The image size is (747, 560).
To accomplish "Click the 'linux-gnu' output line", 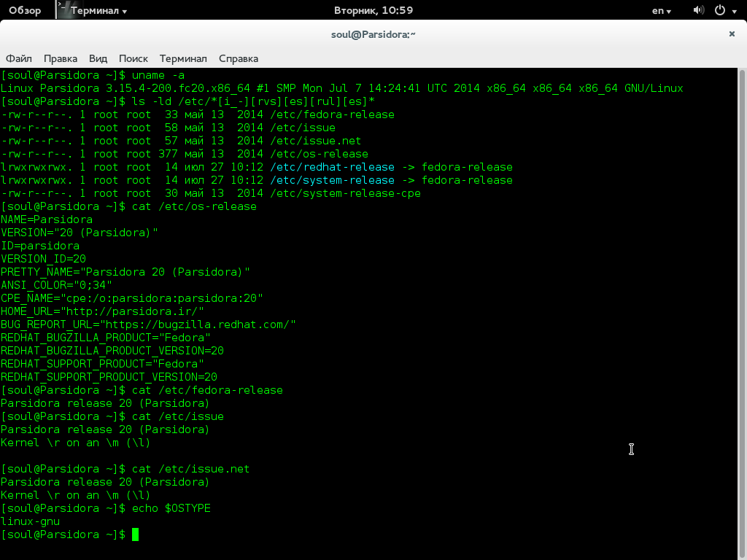I will click(x=31, y=521).
